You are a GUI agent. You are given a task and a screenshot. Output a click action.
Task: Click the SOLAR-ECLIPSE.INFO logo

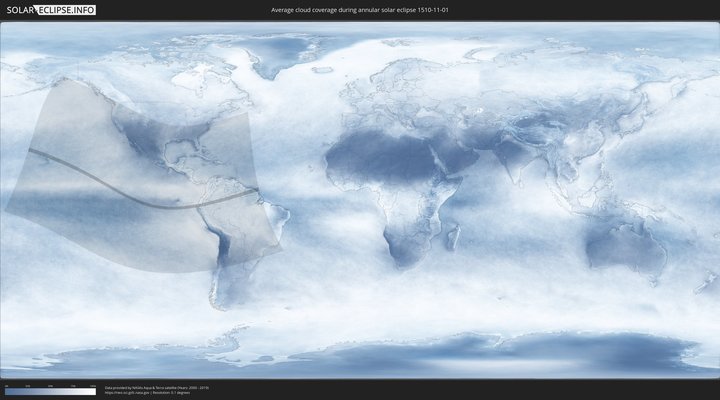click(x=51, y=10)
